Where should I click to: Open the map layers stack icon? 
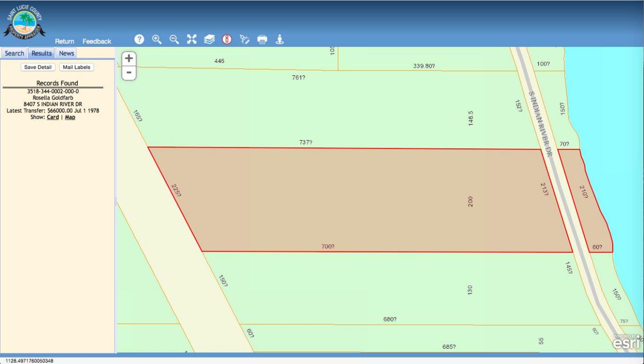click(209, 39)
